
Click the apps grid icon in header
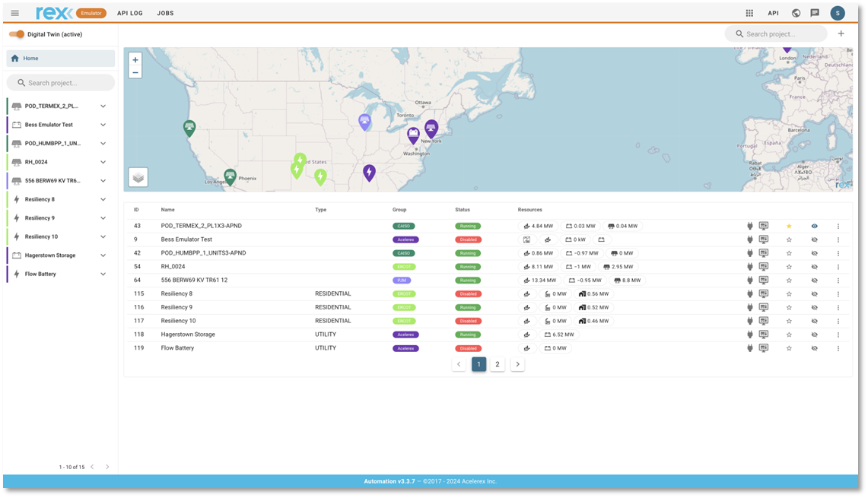pyautogui.click(x=749, y=13)
